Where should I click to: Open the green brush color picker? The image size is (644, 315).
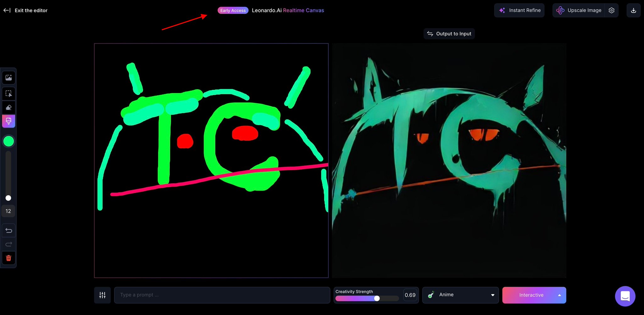click(8, 141)
